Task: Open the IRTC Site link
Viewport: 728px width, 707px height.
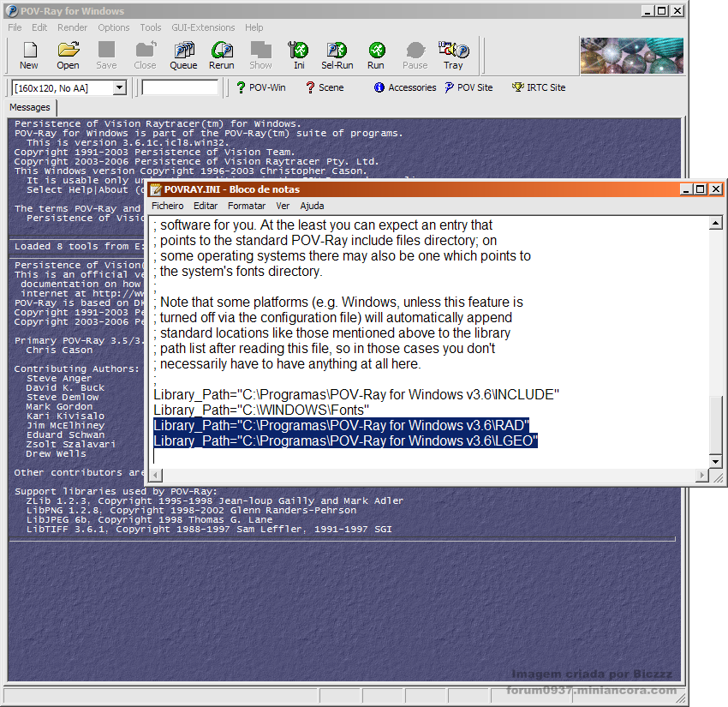Action: tap(539, 87)
